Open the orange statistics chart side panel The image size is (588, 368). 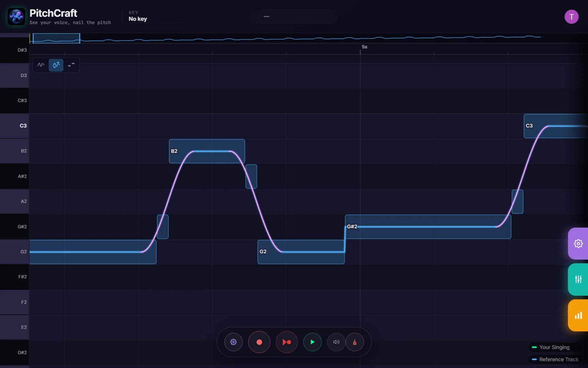(x=578, y=316)
